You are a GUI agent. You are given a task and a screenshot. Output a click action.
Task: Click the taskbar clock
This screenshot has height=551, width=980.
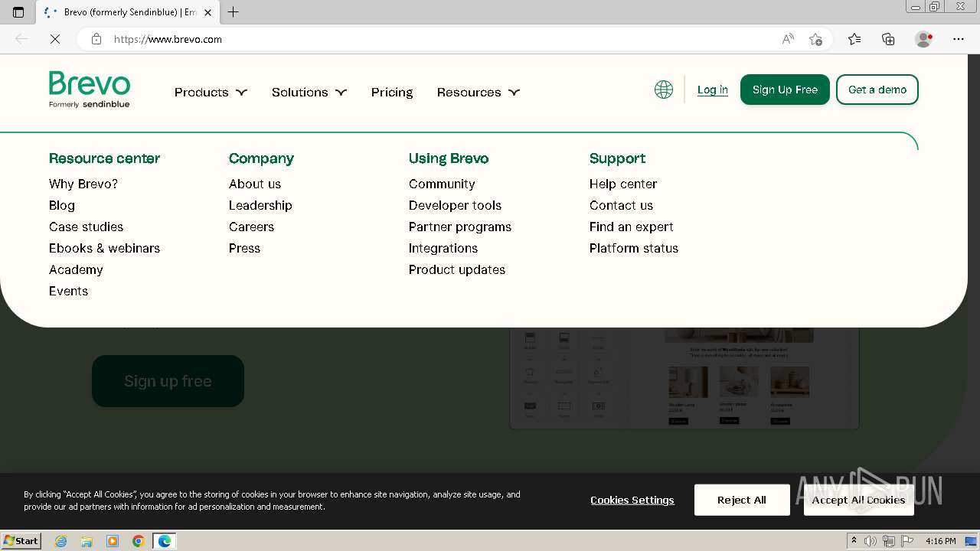coord(940,541)
